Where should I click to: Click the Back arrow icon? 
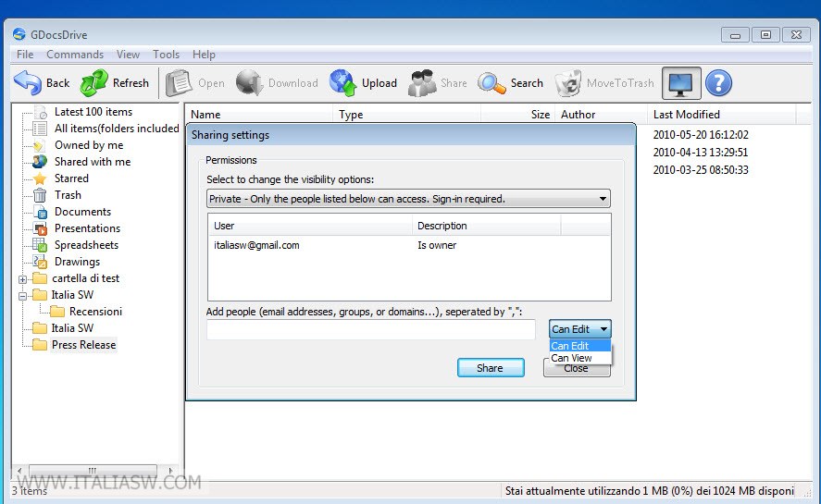pos(27,82)
